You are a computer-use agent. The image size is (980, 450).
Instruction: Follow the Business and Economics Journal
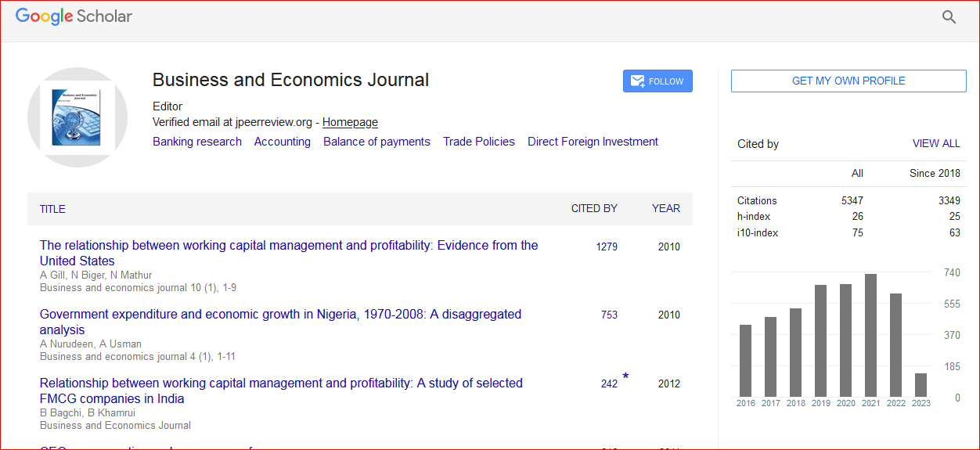coord(658,81)
